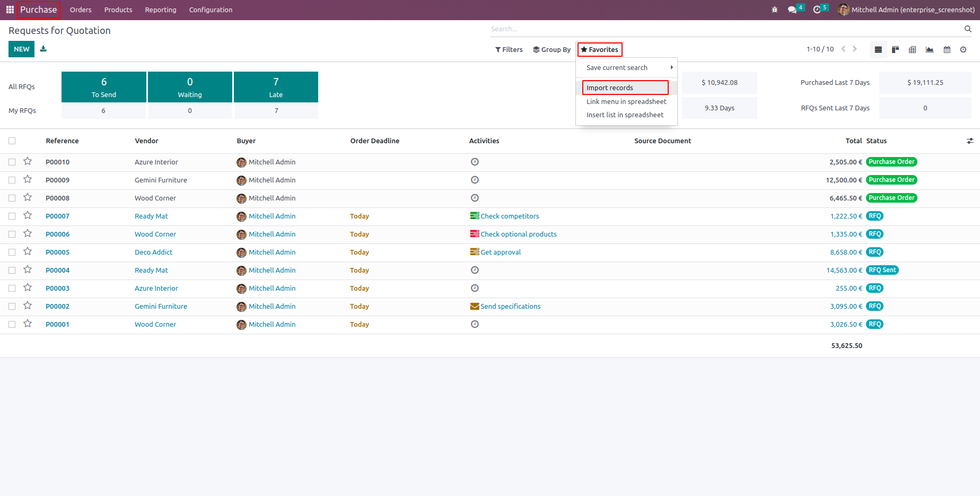980x496 pixels.
Task: Star order P00007 as priority
Action: tap(28, 215)
